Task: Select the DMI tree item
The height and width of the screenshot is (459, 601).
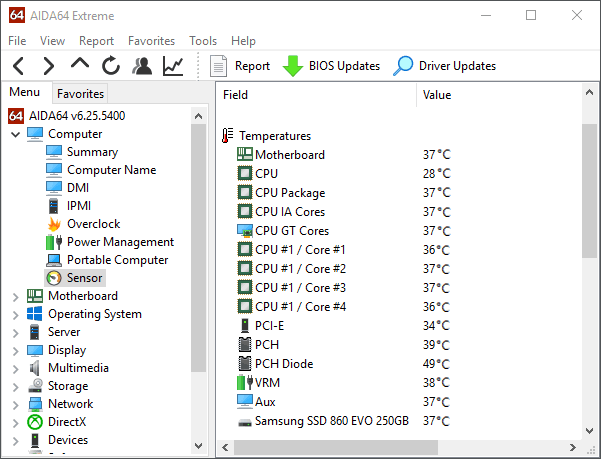Action: click(78, 188)
